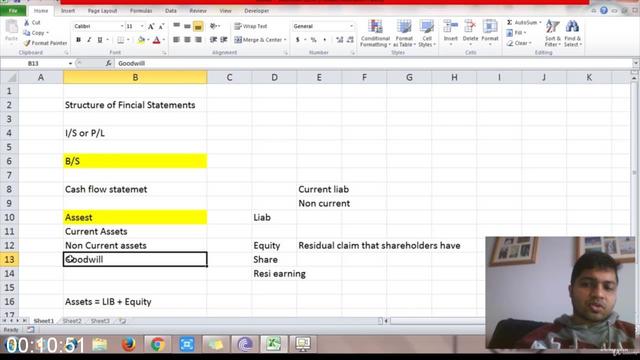
Task: Activate the Format Painter brush
Action: click(x=27, y=43)
